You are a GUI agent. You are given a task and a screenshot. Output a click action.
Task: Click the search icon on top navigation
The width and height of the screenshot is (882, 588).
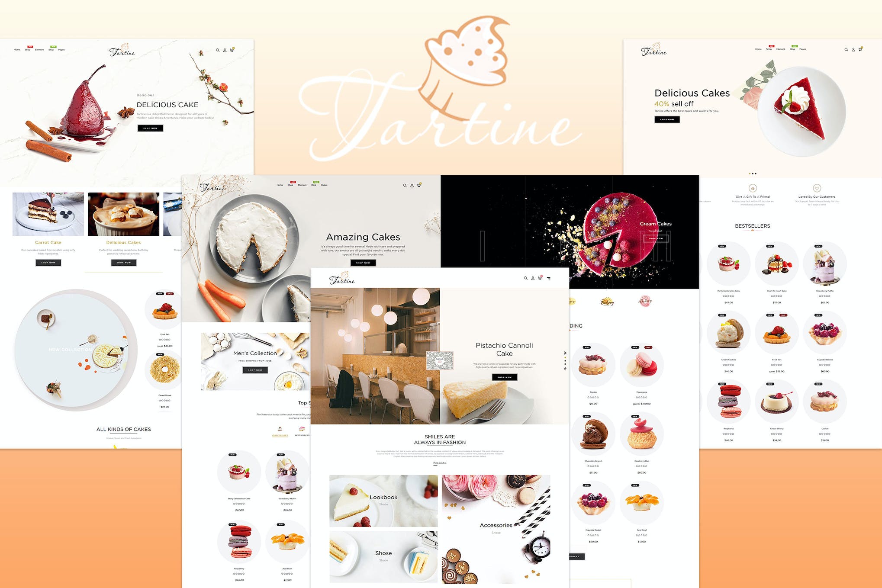pyautogui.click(x=218, y=49)
